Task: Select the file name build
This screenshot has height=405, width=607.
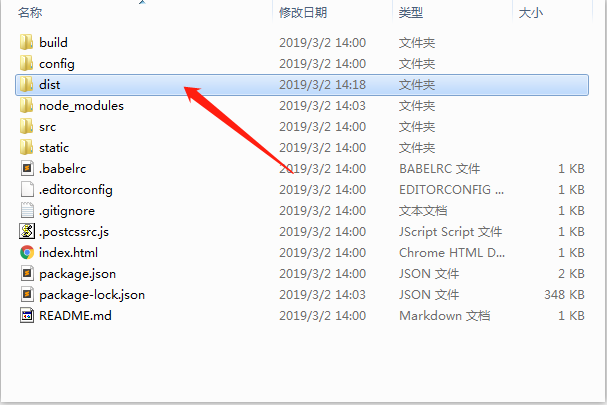Action: tap(53, 42)
